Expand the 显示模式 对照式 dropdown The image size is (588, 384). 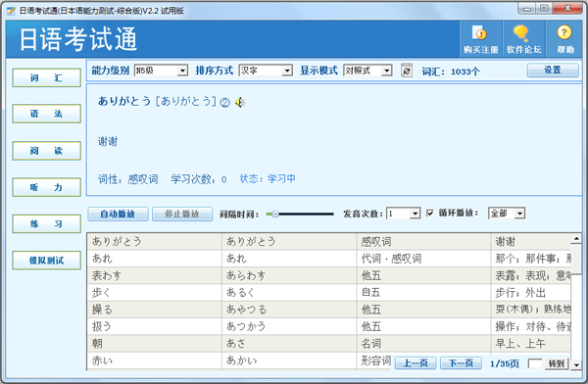tap(387, 71)
